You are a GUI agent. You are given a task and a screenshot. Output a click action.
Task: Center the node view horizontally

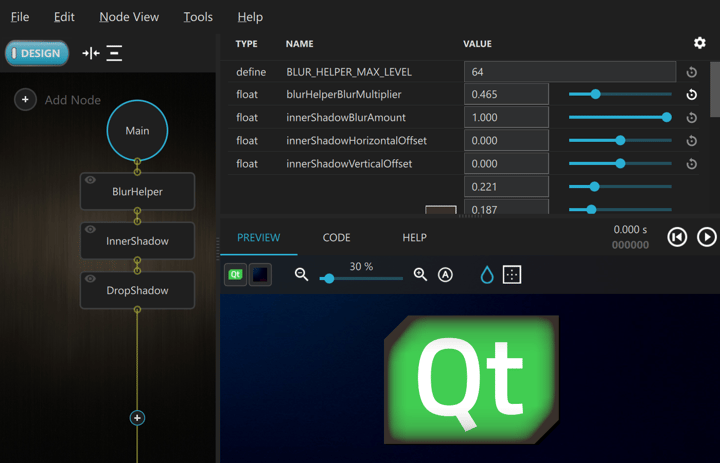pyautogui.click(x=91, y=53)
